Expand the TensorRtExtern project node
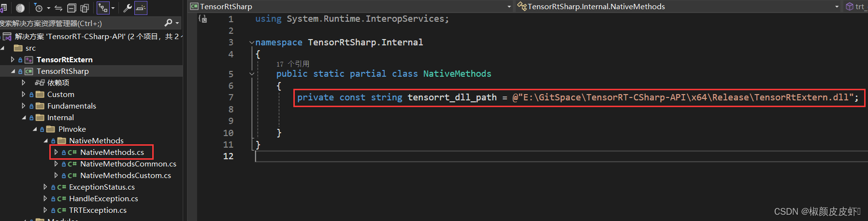868x221 pixels. coord(13,59)
